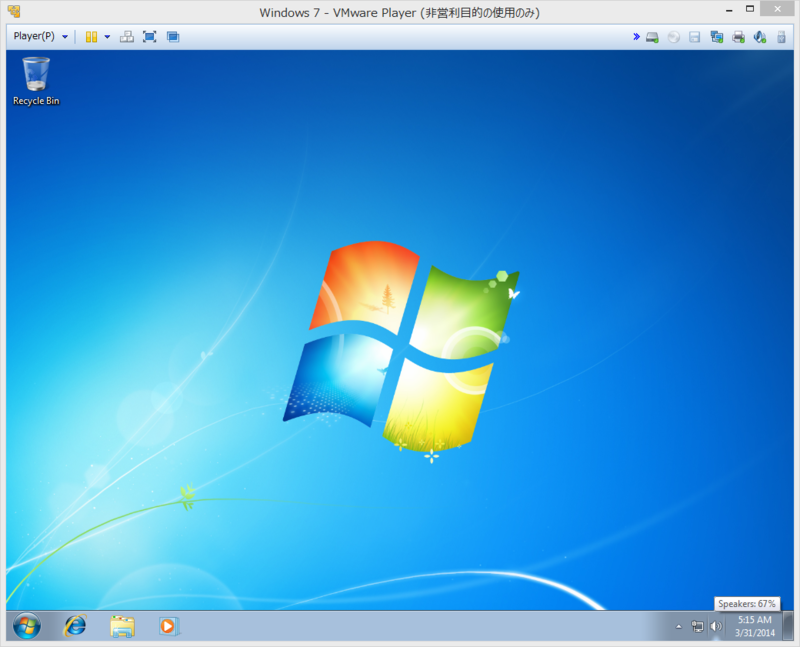Screen dimensions: 800x647
Task: Click the sound card device icon
Action: 760,37
